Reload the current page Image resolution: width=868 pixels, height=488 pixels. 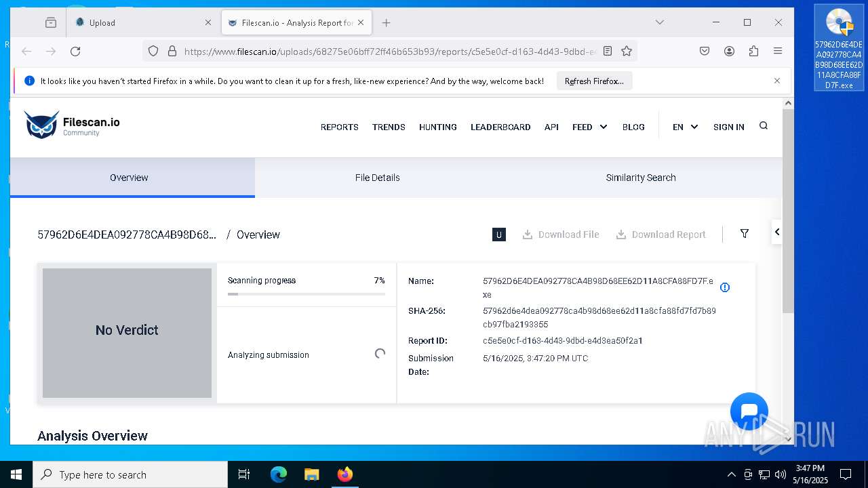[x=75, y=51]
